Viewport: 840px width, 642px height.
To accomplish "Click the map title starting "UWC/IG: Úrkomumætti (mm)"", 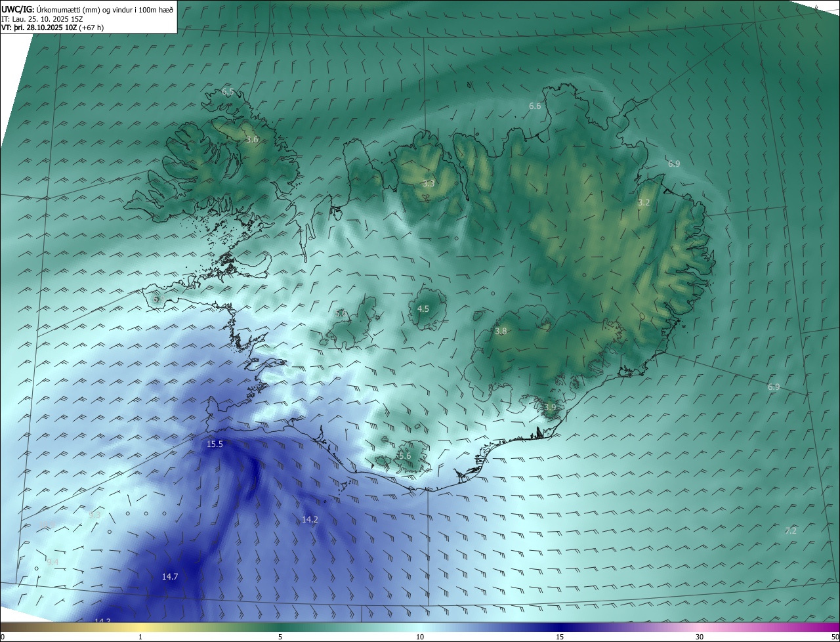I will coord(87,9).
